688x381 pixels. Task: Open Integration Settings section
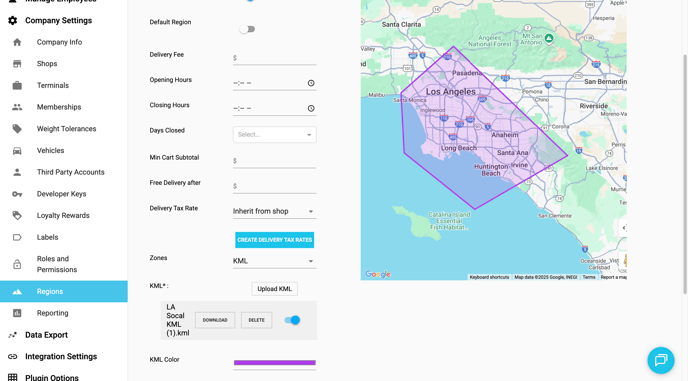[x=61, y=356]
